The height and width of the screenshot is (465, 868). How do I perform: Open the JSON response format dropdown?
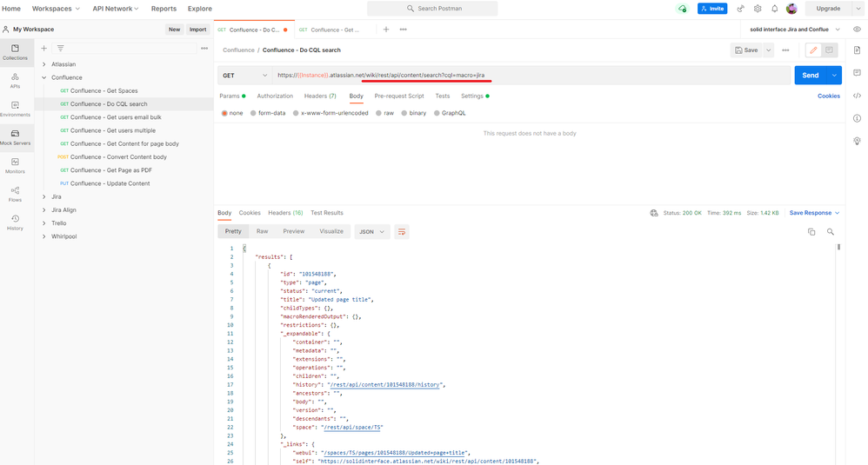pos(371,232)
